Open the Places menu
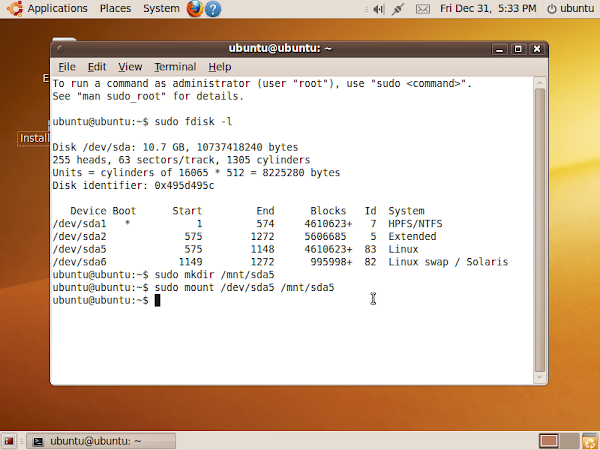The width and height of the screenshot is (600, 450). [115, 8]
